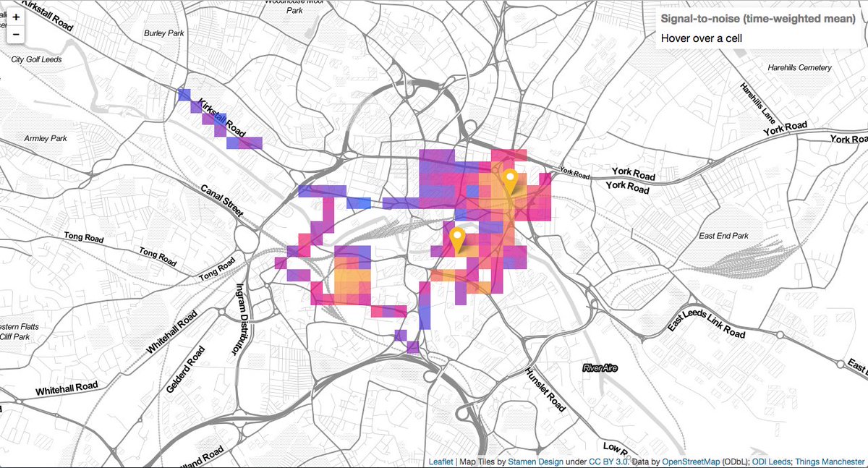Click the River Aire label
Viewport: 868px width, 468px height.
pos(602,368)
